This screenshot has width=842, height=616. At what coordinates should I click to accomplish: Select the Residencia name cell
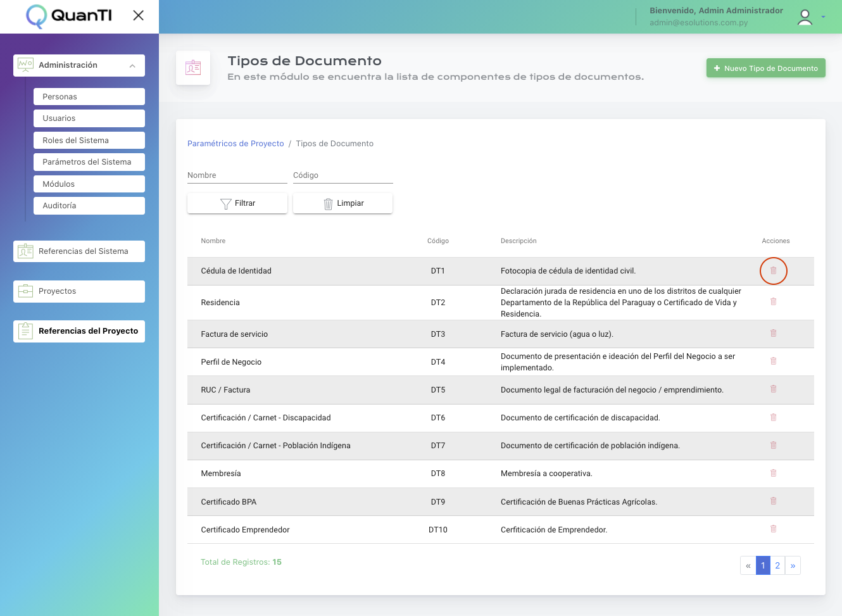[220, 303]
